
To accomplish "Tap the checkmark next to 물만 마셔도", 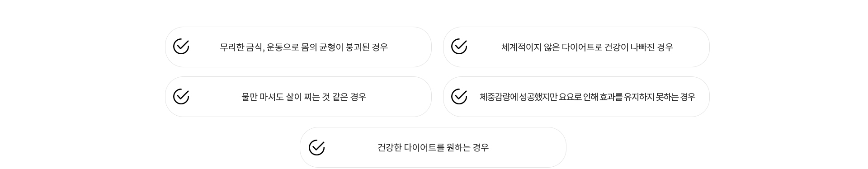I will tap(181, 96).
